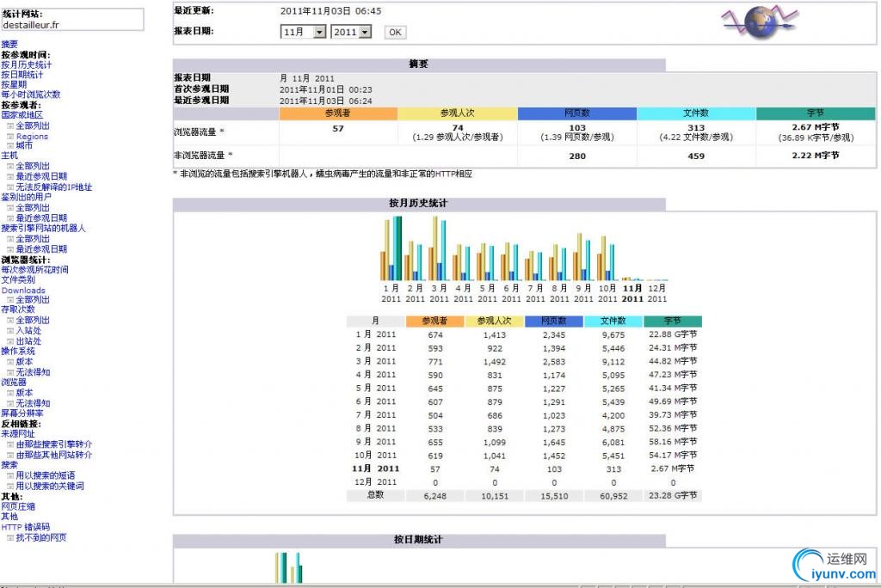
Task: Open 最近参观日期 under 主机
Action: click(x=41, y=176)
